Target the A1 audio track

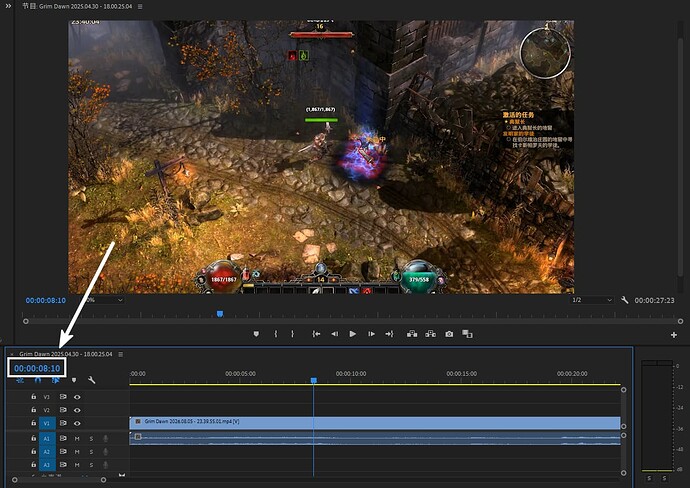(x=47, y=439)
